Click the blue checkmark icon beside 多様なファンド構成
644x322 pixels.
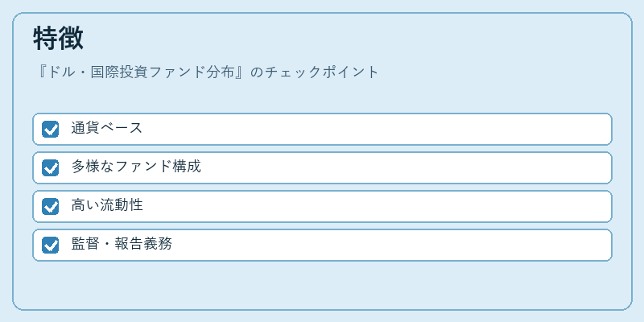click(x=51, y=167)
